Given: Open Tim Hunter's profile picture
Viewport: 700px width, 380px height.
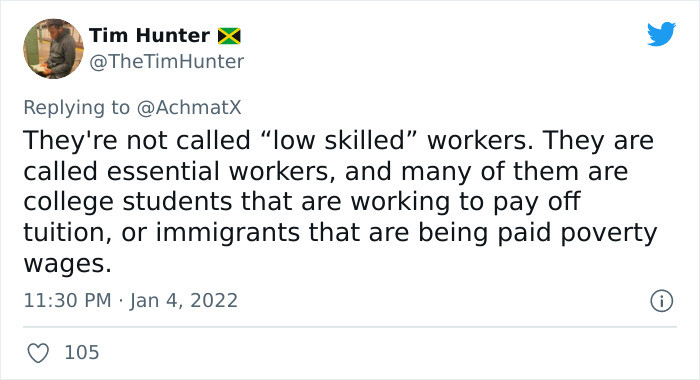Looking at the screenshot, I should pyautogui.click(x=53, y=49).
